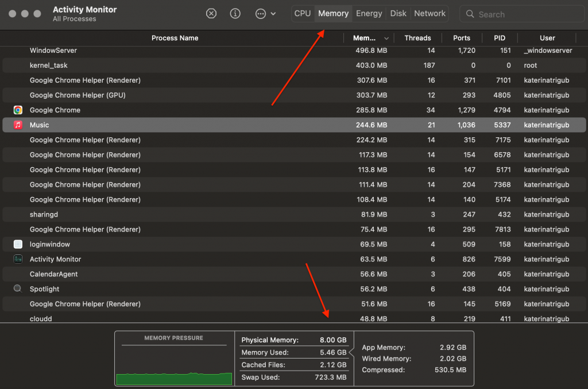Click PID 4794 in Google Chrome row
The width and height of the screenshot is (588, 389).
coord(502,110)
